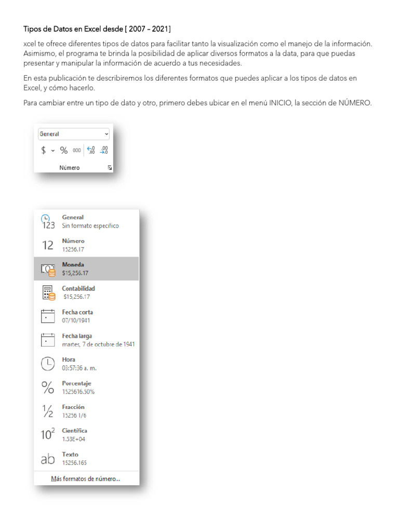The width and height of the screenshot is (399, 532).
Task: Click the dollar accounting format icon
Action: point(44,150)
